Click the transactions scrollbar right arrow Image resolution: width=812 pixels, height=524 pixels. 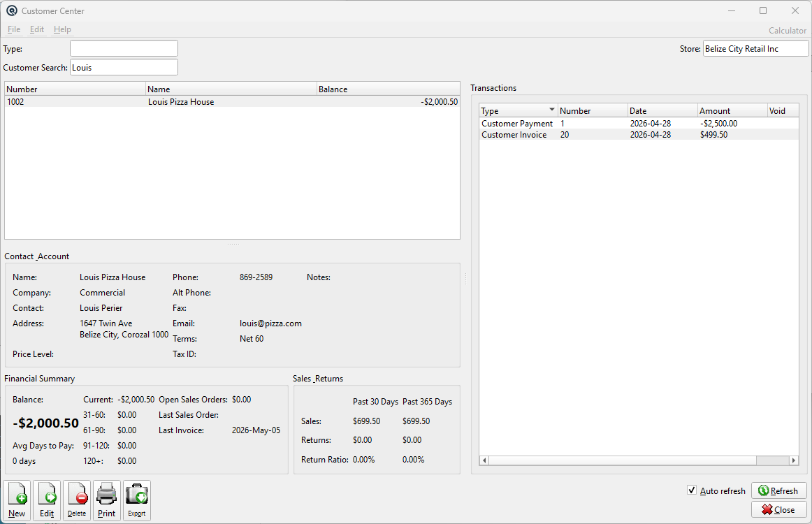[793, 460]
